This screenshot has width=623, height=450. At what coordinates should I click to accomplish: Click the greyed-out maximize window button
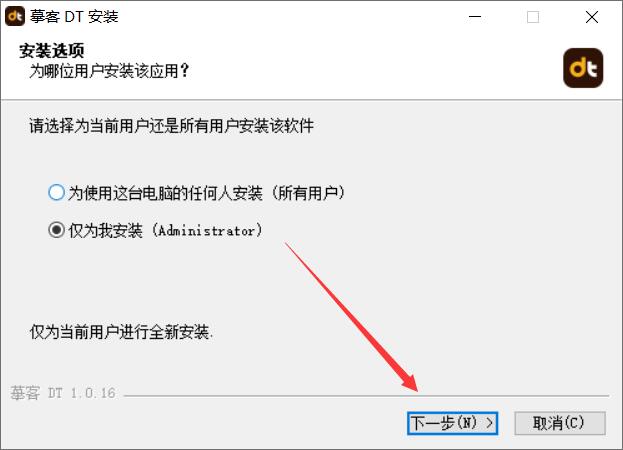(x=533, y=17)
